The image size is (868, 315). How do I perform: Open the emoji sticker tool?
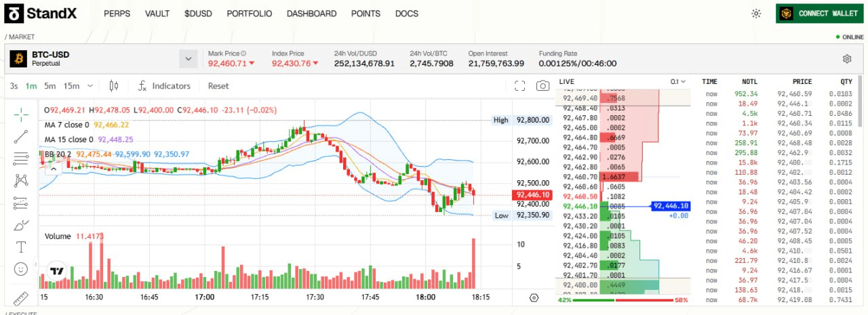[x=21, y=269]
